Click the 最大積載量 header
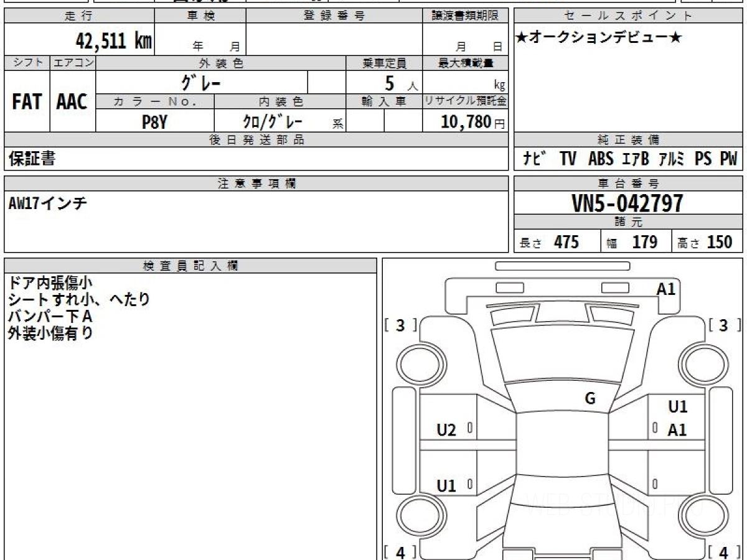 [x=466, y=63]
